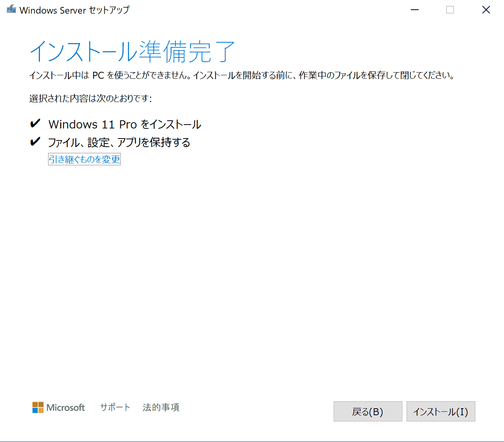
Task: Minimize the setup window
Action: (415, 10)
